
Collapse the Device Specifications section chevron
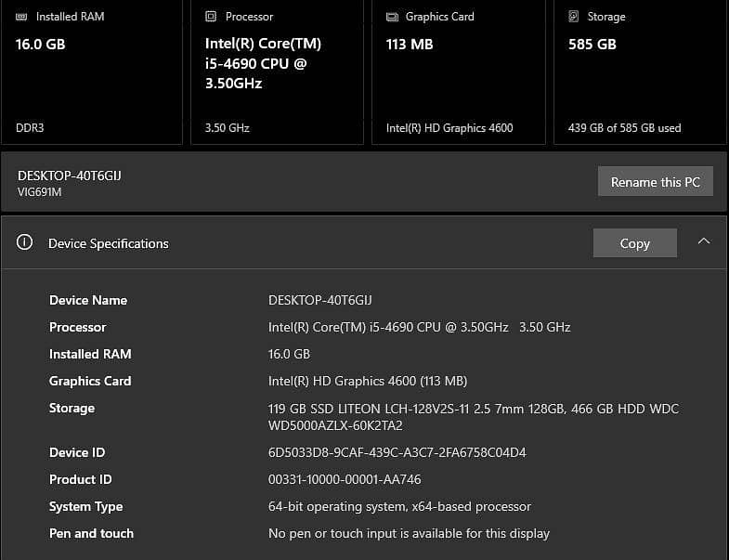click(x=704, y=241)
